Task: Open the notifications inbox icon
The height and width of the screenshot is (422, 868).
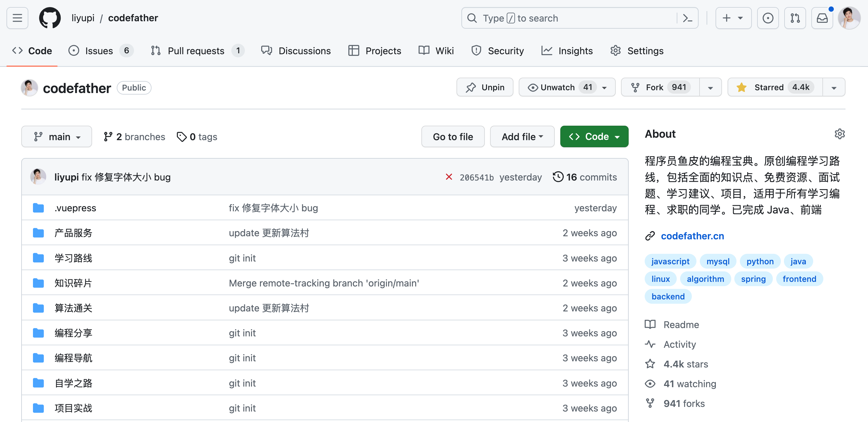Action: 822,18
